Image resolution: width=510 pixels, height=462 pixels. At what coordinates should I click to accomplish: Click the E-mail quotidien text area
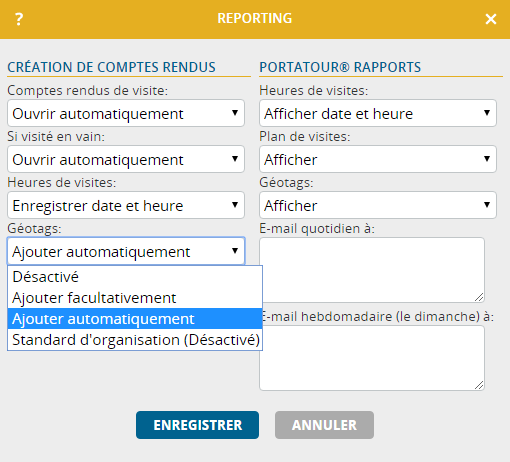372,270
